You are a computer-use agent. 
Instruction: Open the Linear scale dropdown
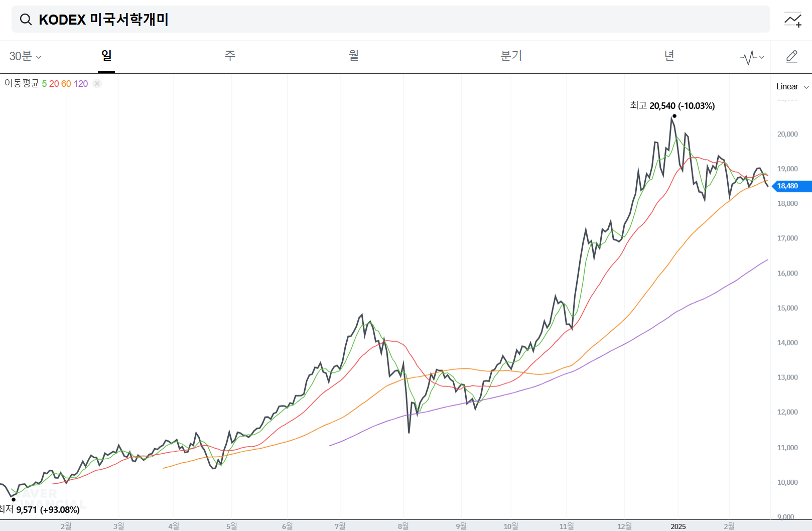click(x=792, y=86)
